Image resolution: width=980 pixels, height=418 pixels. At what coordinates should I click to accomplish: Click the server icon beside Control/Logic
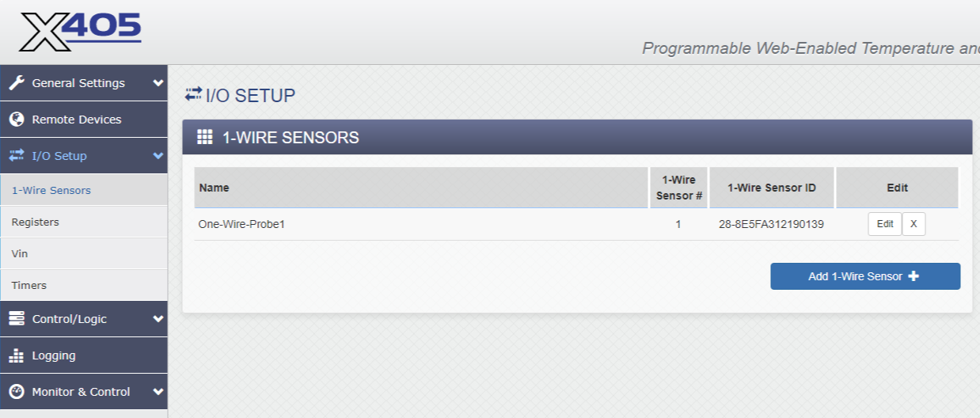(x=17, y=319)
